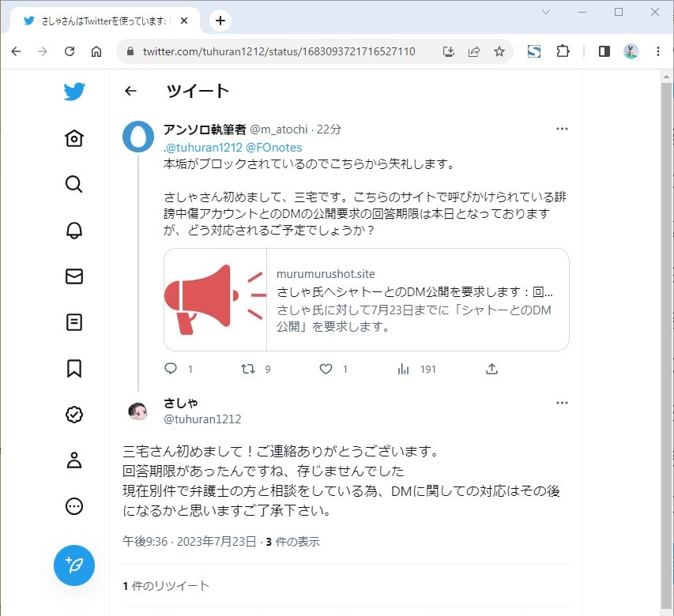
Task: Click the @FOnotes mention link
Action: (273, 148)
